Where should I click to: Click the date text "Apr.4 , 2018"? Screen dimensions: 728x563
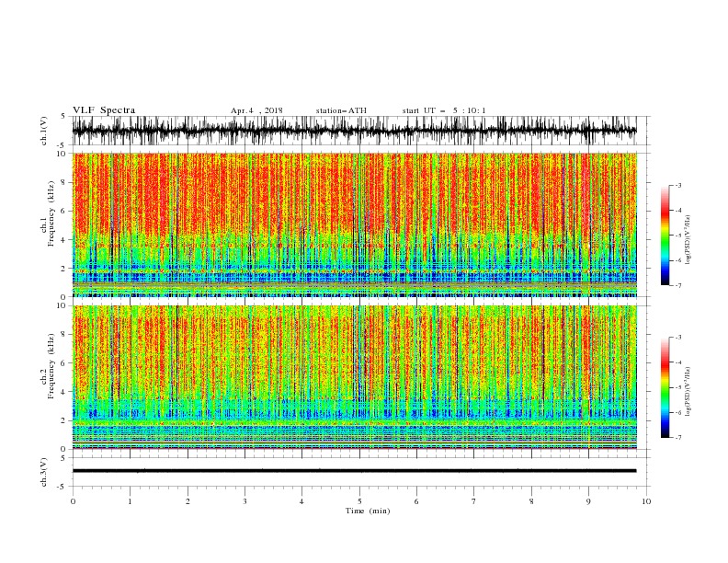(x=256, y=110)
